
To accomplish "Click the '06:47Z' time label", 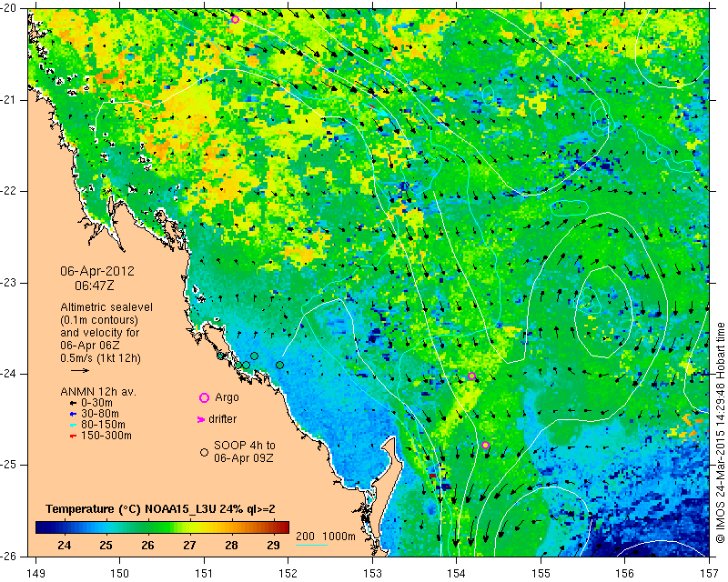I will click(95, 286).
